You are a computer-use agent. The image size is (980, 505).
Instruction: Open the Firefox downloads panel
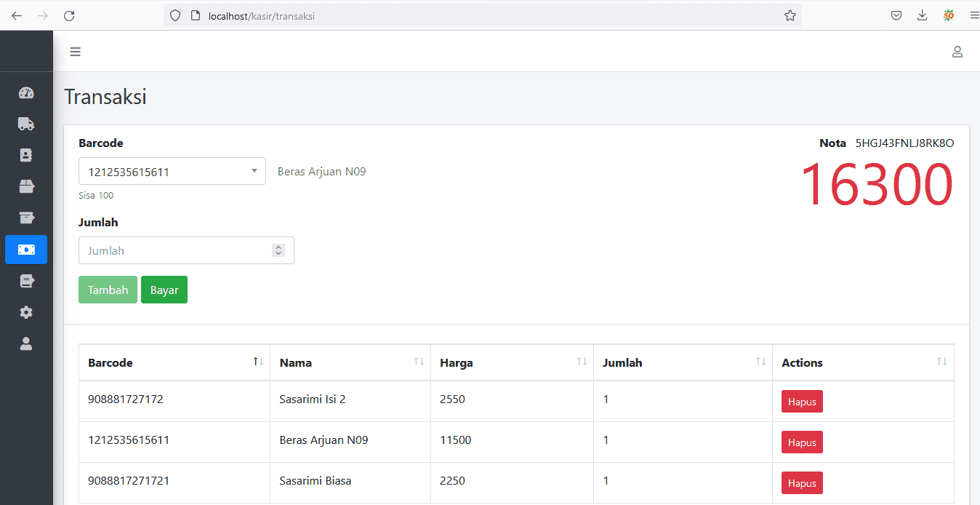[x=922, y=15]
